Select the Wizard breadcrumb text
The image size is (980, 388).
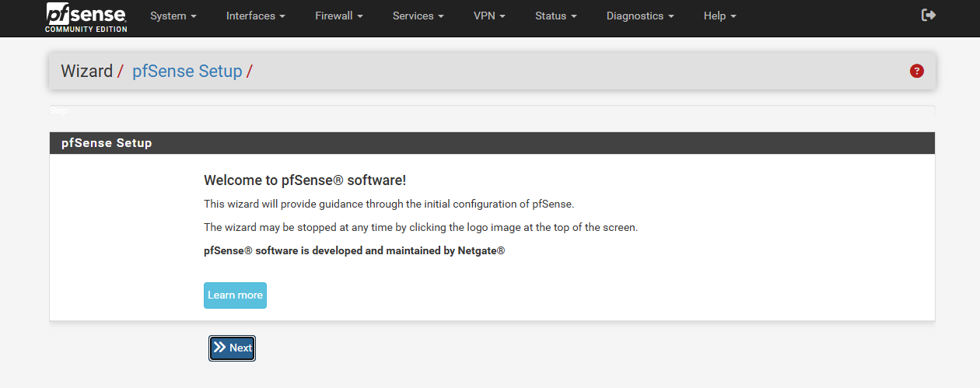click(87, 71)
